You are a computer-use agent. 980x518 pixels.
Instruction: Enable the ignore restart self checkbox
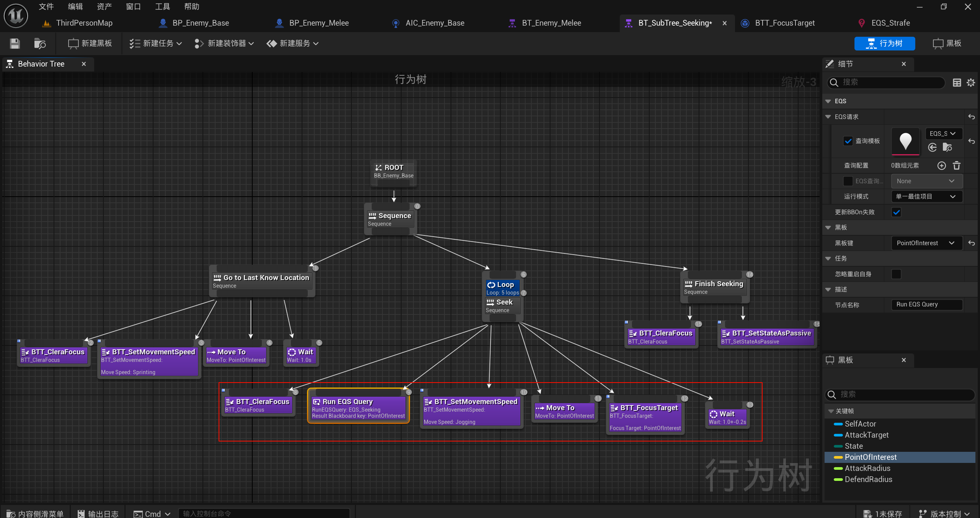pyautogui.click(x=896, y=274)
